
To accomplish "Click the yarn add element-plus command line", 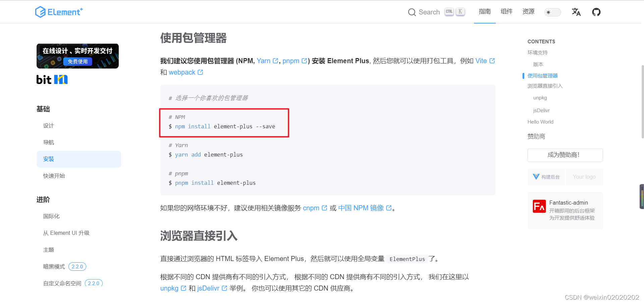I will (206, 155).
